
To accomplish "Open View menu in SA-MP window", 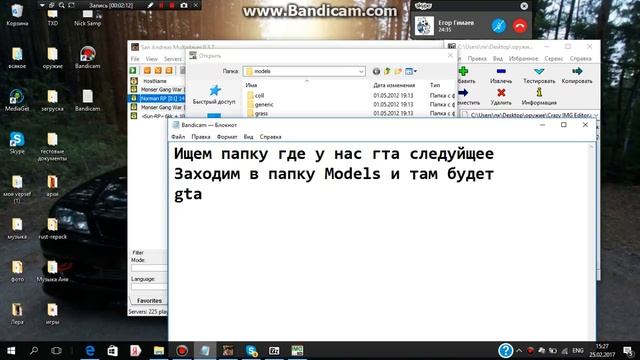I will [x=151, y=59].
